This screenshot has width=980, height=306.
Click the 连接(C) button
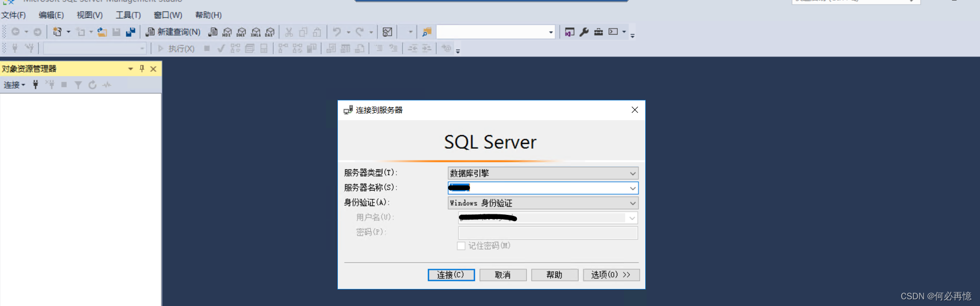[x=451, y=275]
